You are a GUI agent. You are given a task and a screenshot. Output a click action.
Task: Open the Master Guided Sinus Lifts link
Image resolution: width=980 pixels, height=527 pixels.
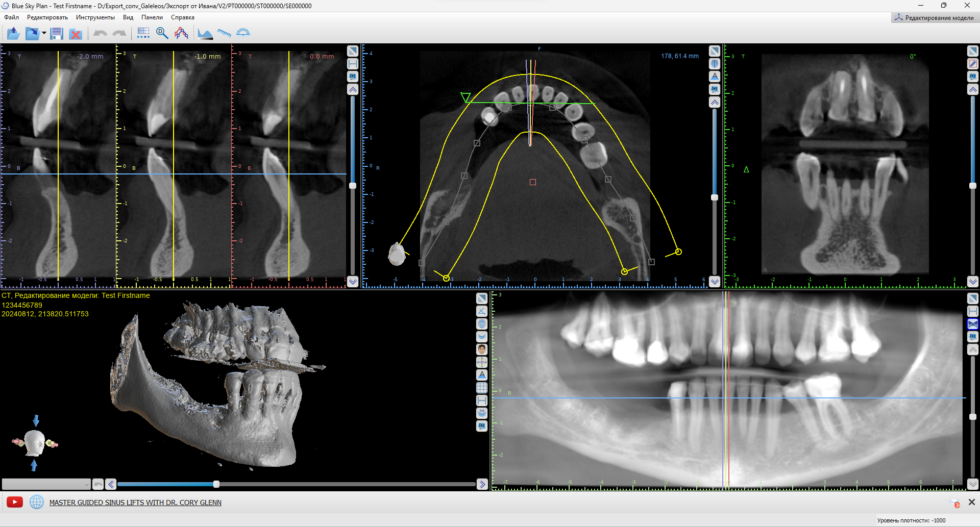pos(135,503)
